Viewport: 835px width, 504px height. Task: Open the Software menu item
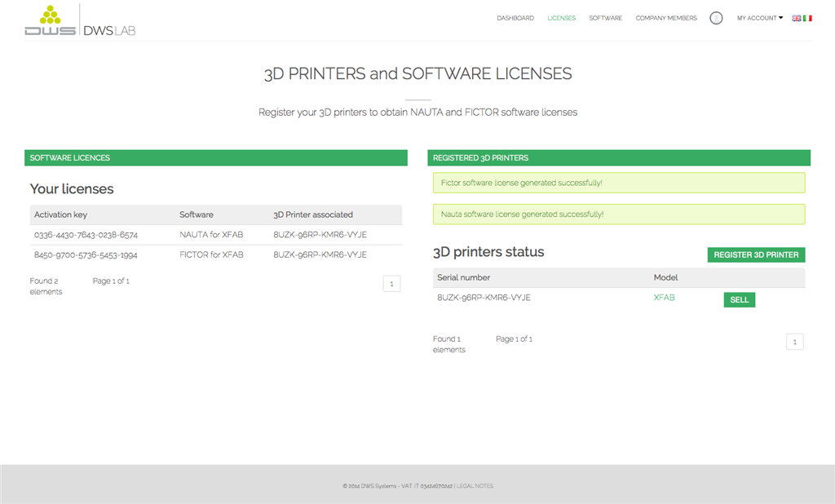(x=605, y=18)
